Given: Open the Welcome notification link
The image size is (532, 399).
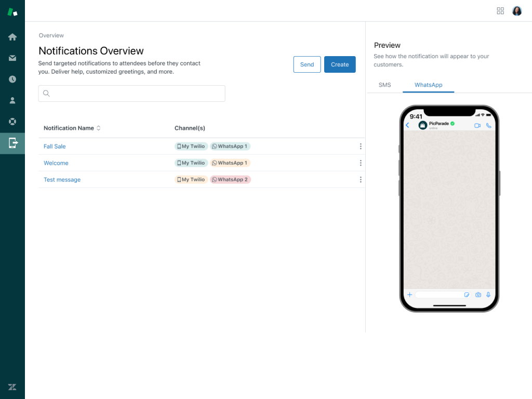Looking at the screenshot, I should 56,163.
